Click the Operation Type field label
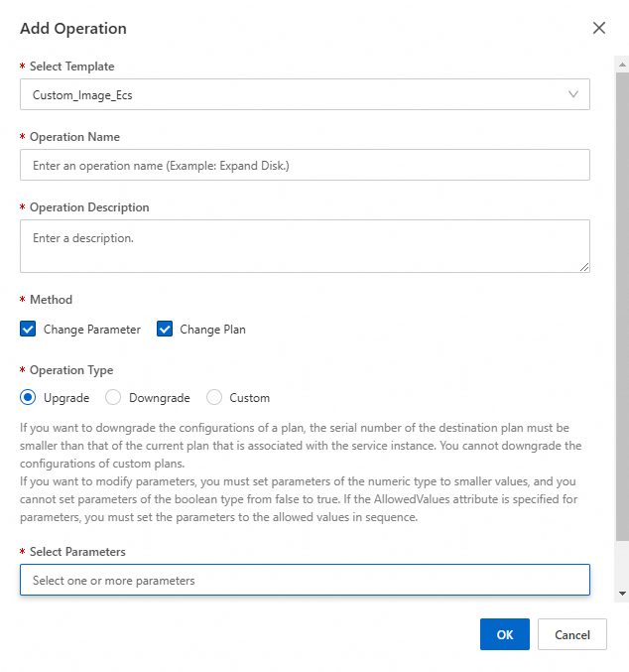 (71, 370)
